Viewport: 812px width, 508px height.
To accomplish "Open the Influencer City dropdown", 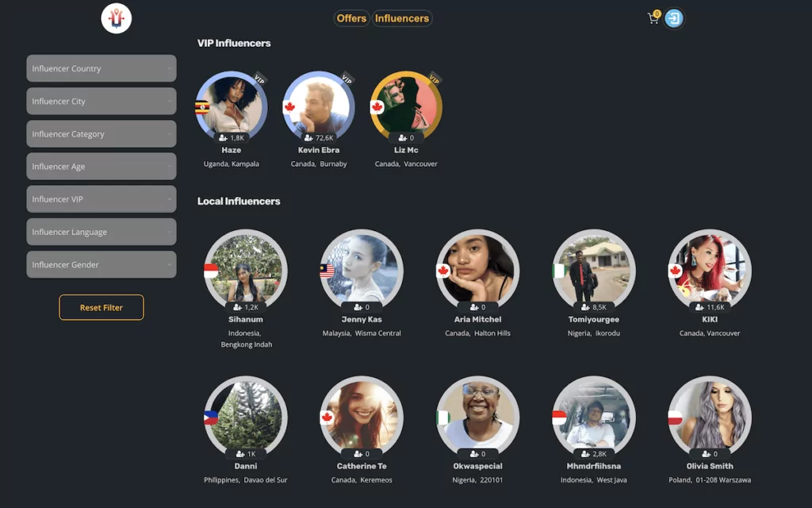I will tap(101, 101).
